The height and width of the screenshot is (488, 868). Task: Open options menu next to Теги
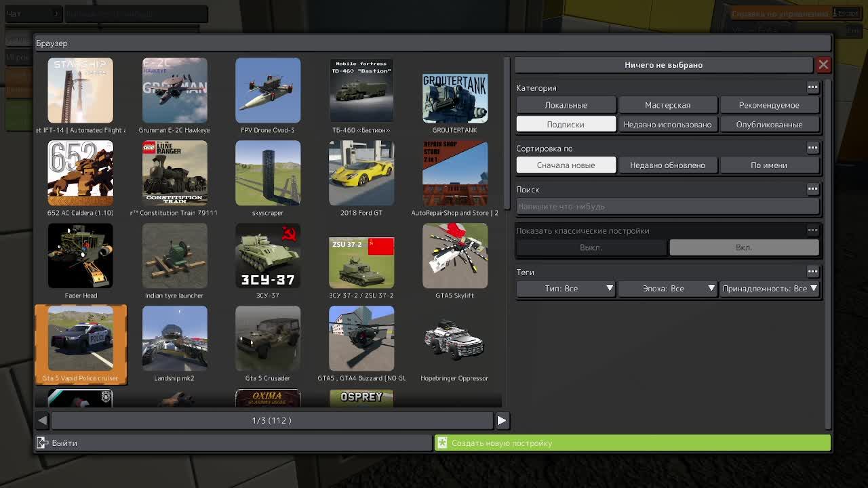[812, 271]
